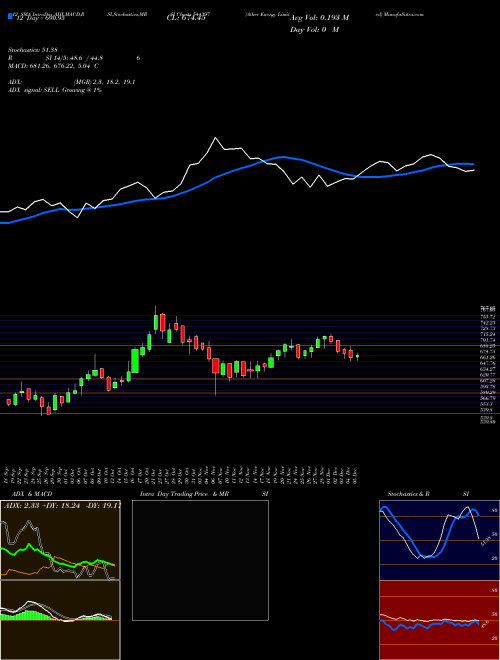500x660 pixels.
Task: Click the 634.27 price axis label
Action: [489, 368]
